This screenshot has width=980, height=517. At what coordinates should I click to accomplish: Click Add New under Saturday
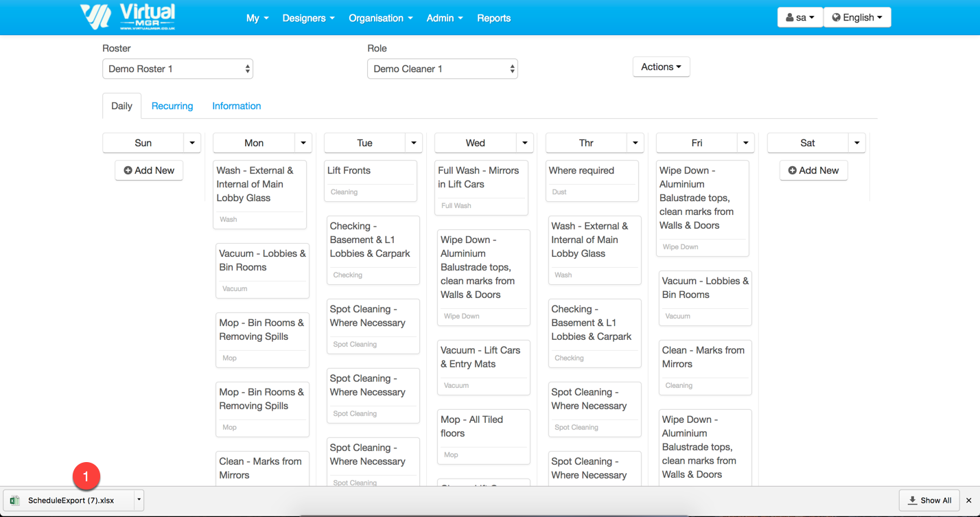point(813,170)
